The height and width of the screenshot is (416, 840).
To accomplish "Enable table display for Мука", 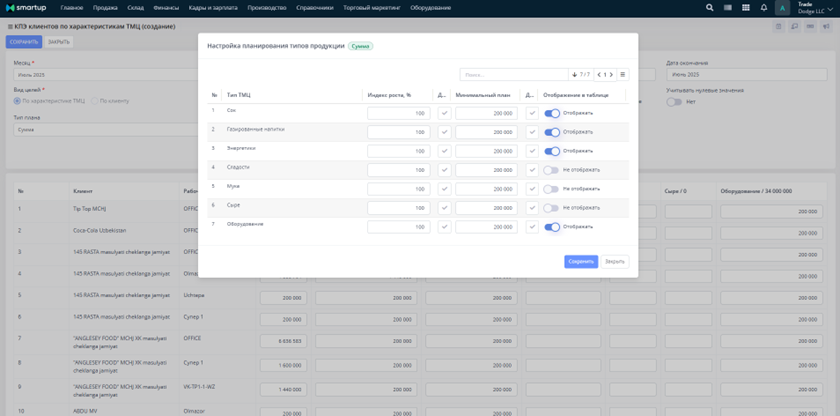I will tap(551, 189).
